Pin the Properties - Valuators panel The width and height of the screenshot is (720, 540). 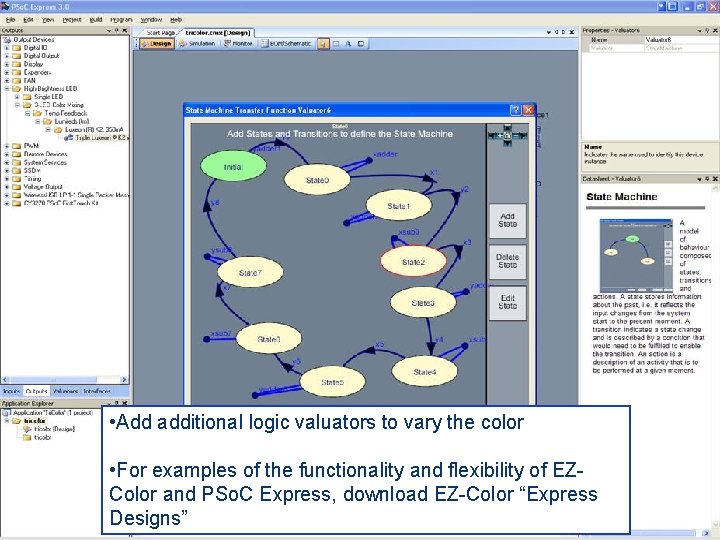point(707,30)
